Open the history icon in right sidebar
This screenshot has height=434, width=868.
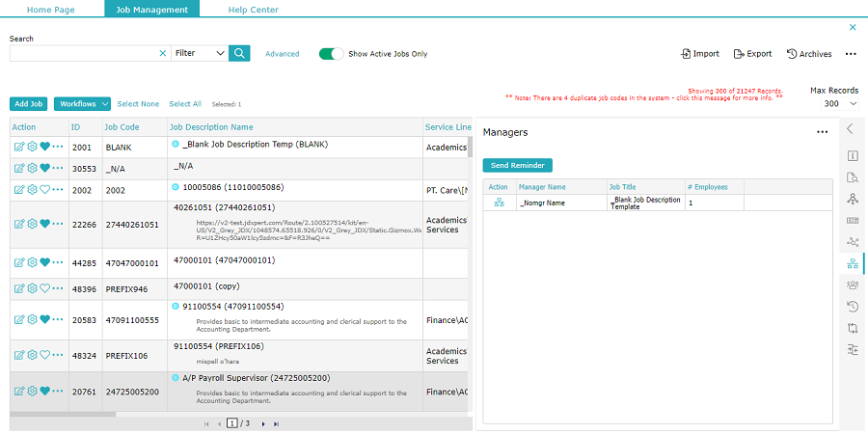point(852,307)
